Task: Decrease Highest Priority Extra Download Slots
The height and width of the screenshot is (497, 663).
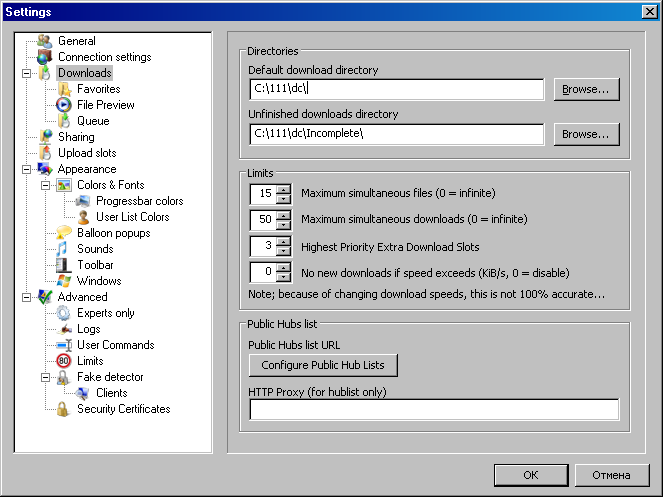Action: pos(284,251)
